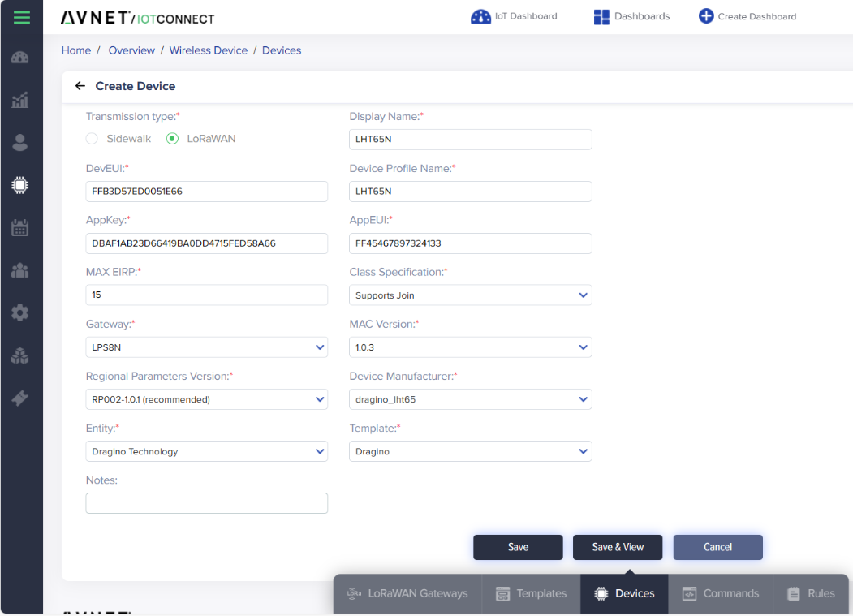Switch to the Commands tab
This screenshot has width=853, height=616.
click(720, 594)
